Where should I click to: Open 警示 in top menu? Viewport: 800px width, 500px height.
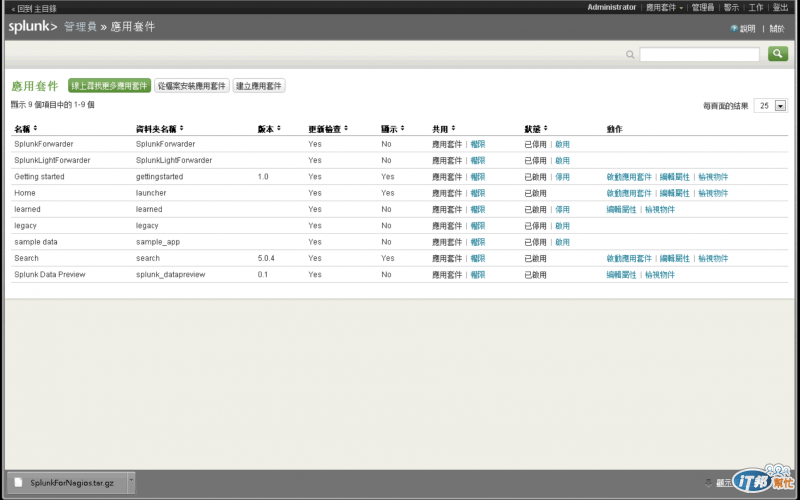731,7
